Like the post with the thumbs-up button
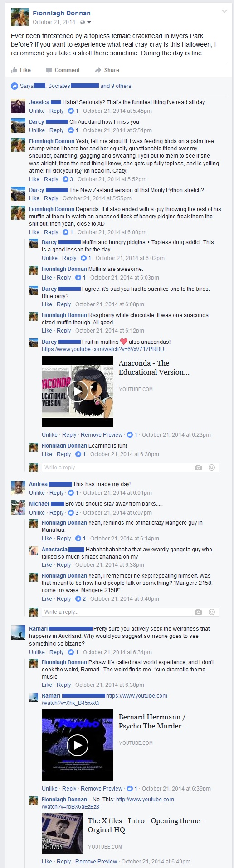Viewport: 234px width, 868px height. [x=21, y=70]
